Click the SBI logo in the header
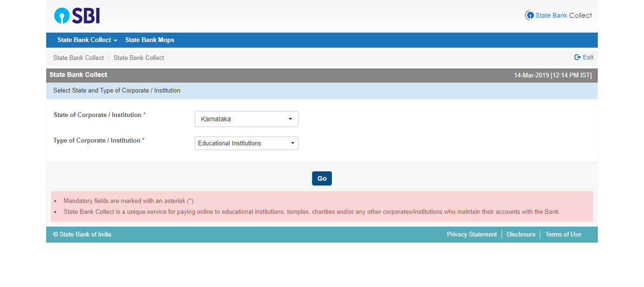The width and height of the screenshot is (644, 287). 77,16
